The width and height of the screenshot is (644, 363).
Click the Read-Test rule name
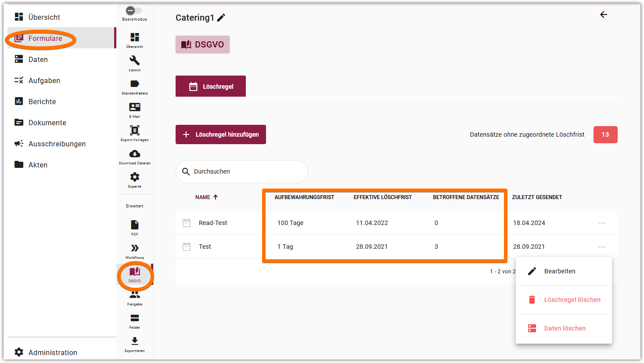213,223
